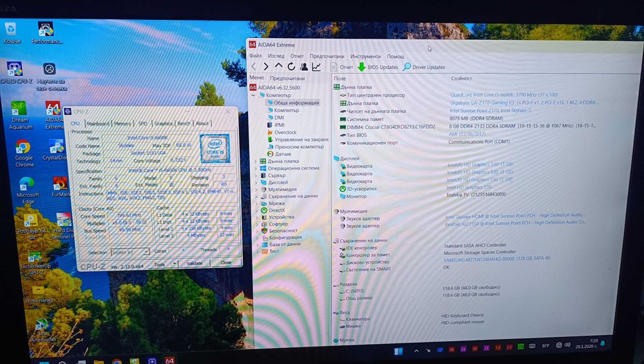644x364 pixels.
Task: Launch TechPowerUp GPU-Z desktop shortcut
Action: coord(35,263)
